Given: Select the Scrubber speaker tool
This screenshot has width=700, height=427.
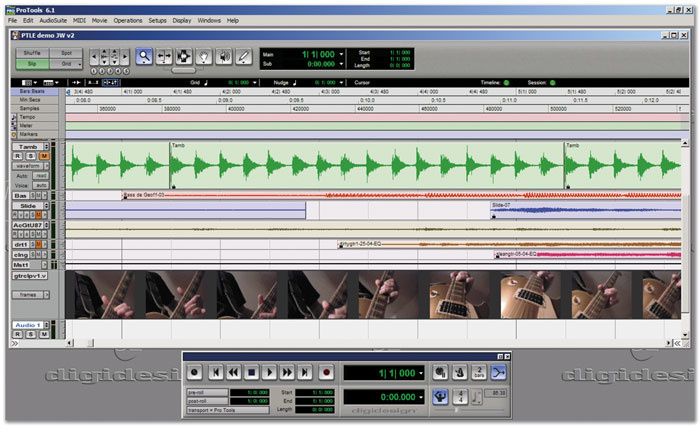Looking at the screenshot, I should pyautogui.click(x=226, y=56).
